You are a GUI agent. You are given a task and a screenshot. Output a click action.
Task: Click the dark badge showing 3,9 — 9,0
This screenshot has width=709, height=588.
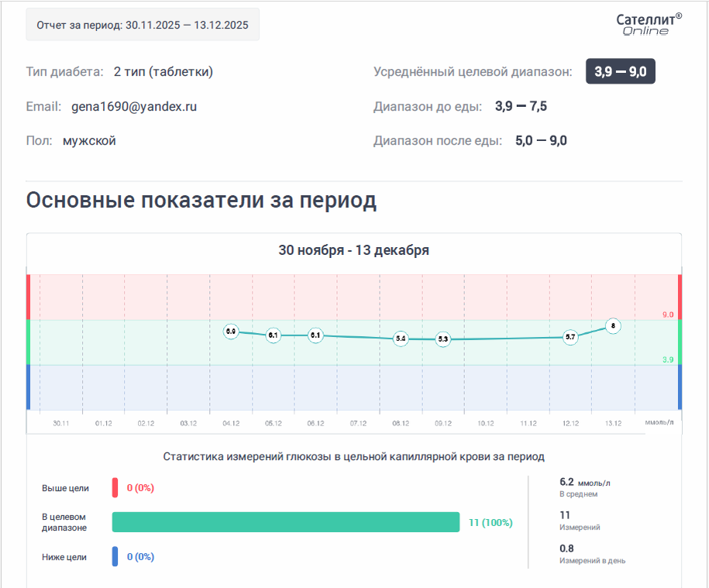tap(620, 70)
